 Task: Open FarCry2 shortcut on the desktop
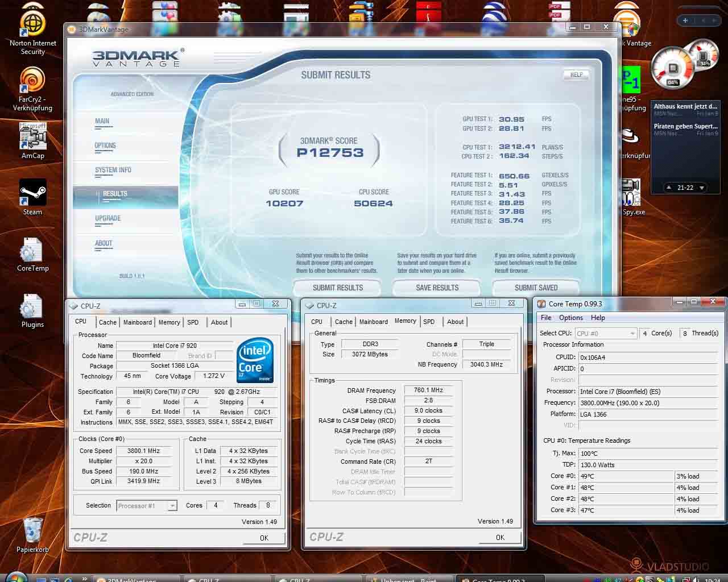[32, 89]
